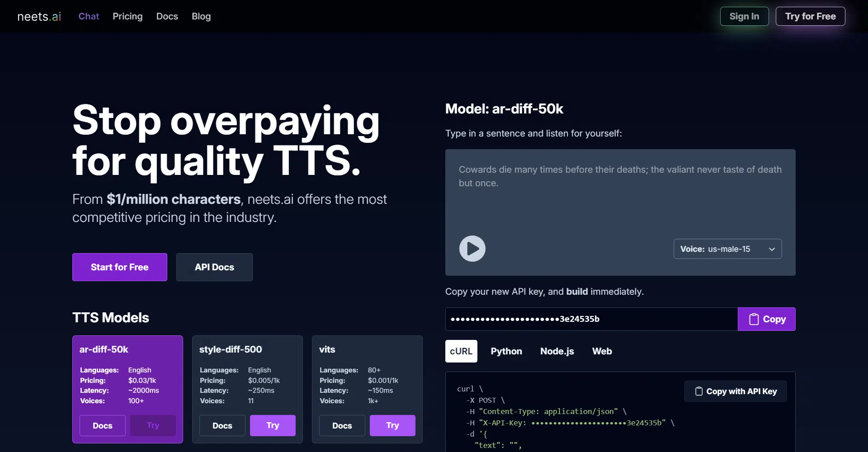Go to the Blog page
Image resolution: width=868 pixels, height=452 pixels.
[201, 16]
